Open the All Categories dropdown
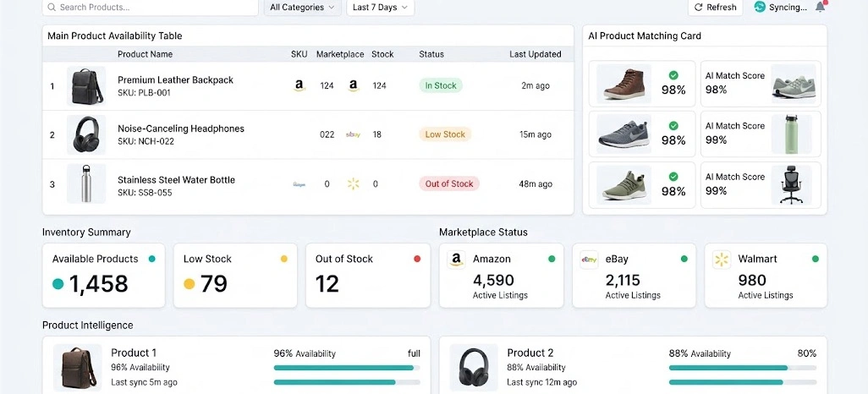The width and height of the screenshot is (868, 394). tap(302, 8)
